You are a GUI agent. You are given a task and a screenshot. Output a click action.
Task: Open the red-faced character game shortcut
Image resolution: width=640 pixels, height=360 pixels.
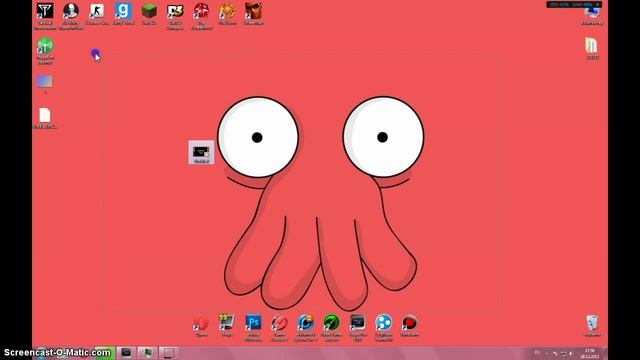click(x=253, y=14)
